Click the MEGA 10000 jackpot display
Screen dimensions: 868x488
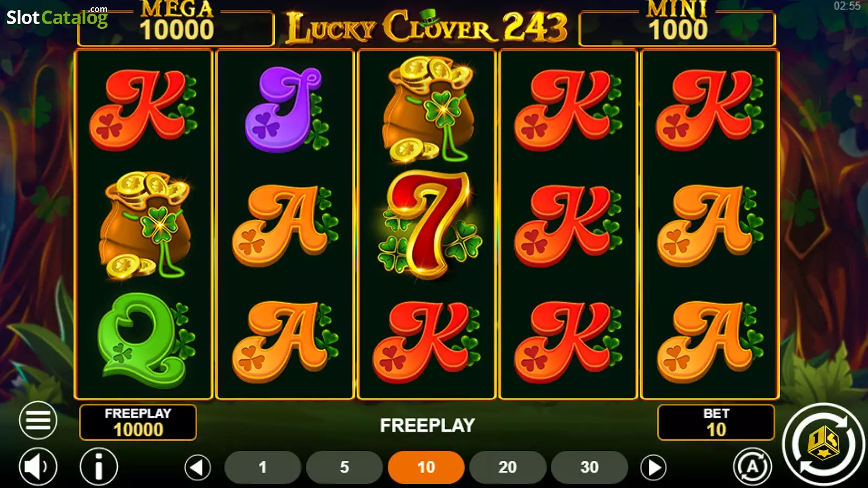click(176, 23)
